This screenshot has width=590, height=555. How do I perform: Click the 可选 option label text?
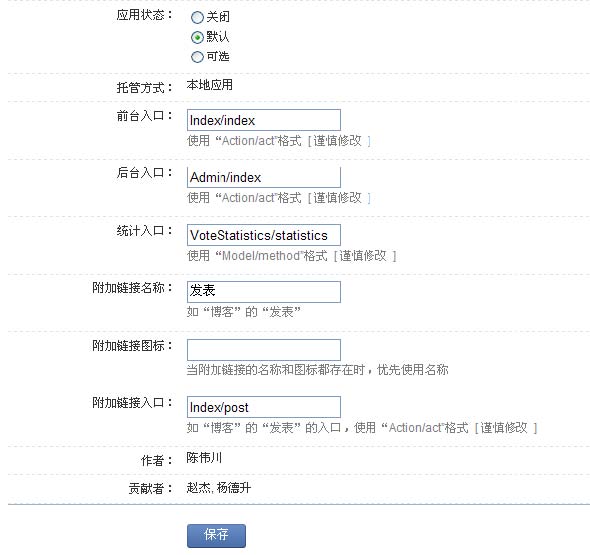pos(218,56)
